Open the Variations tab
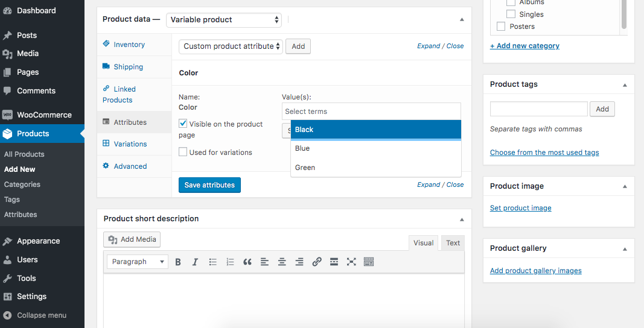644x328 pixels. point(130,144)
